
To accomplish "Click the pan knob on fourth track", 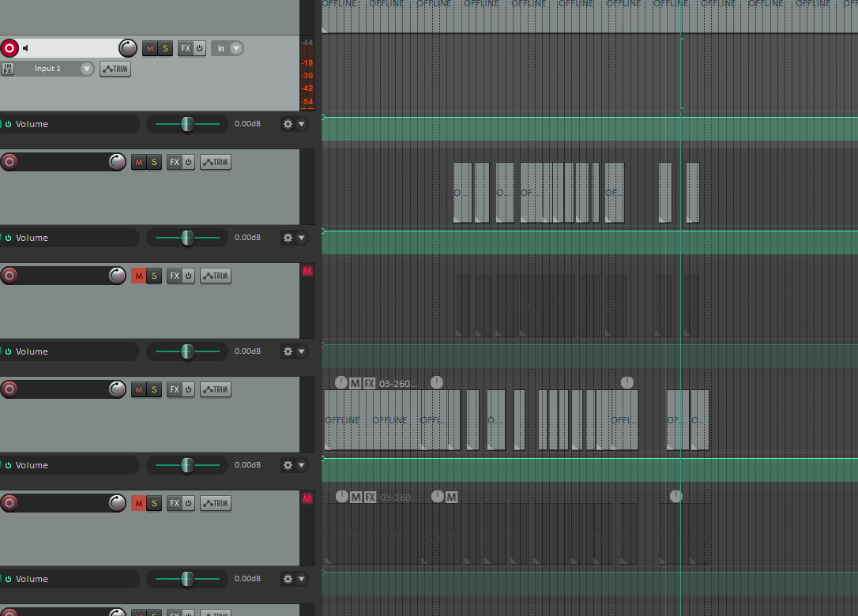I will [x=117, y=389].
